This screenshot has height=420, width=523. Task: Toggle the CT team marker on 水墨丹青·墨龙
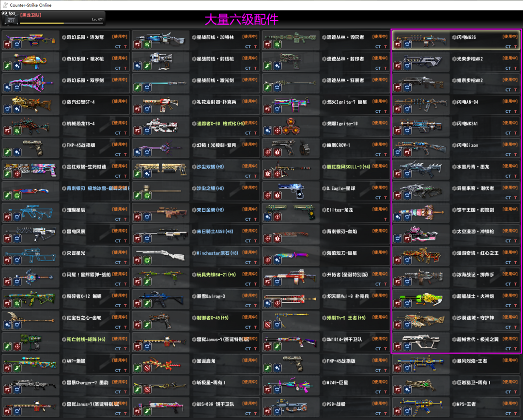click(x=508, y=176)
